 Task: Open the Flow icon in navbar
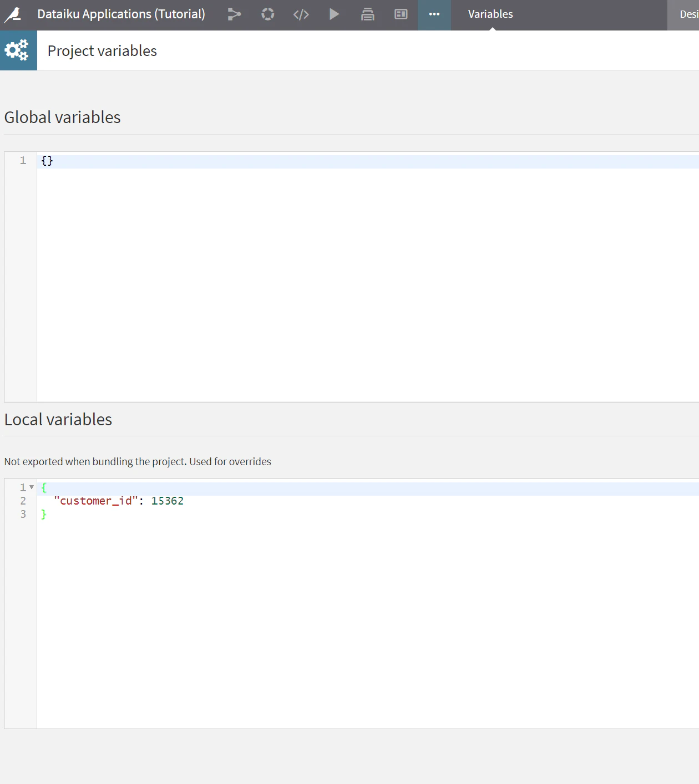235,14
